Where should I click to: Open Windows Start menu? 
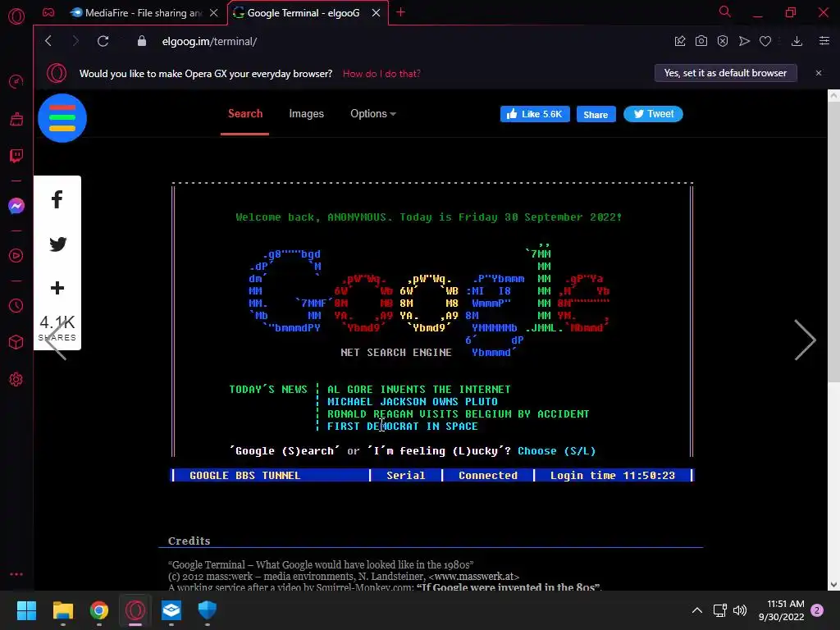point(26,610)
